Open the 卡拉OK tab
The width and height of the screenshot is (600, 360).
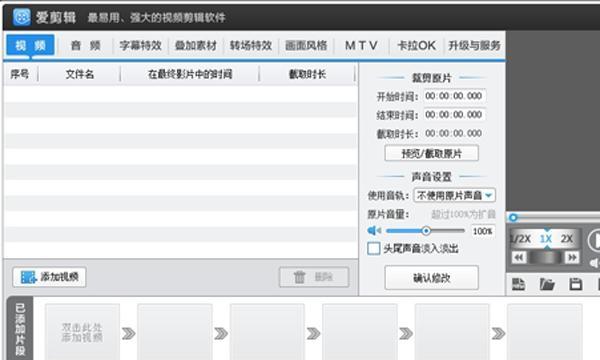click(416, 46)
